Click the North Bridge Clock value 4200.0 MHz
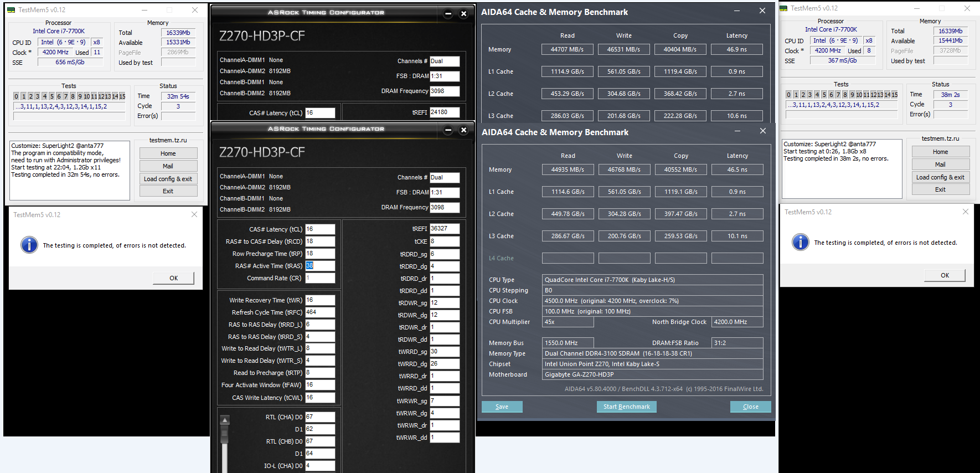Image resolution: width=980 pixels, height=473 pixels. point(737,322)
